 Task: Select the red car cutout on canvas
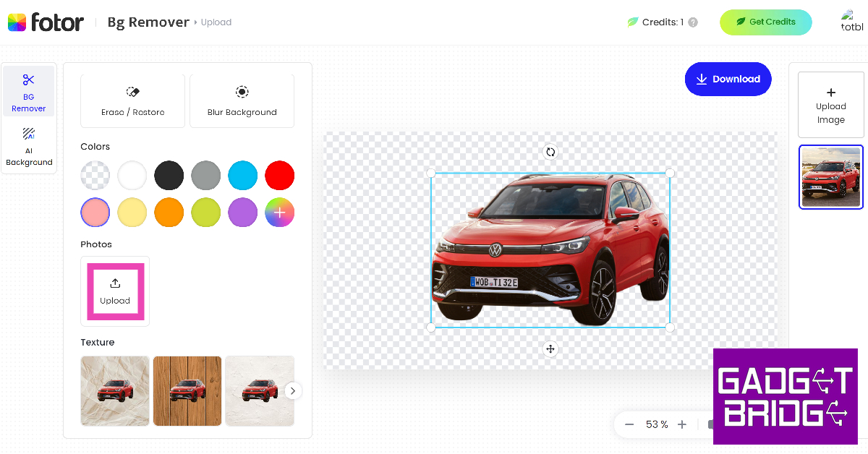click(550, 249)
